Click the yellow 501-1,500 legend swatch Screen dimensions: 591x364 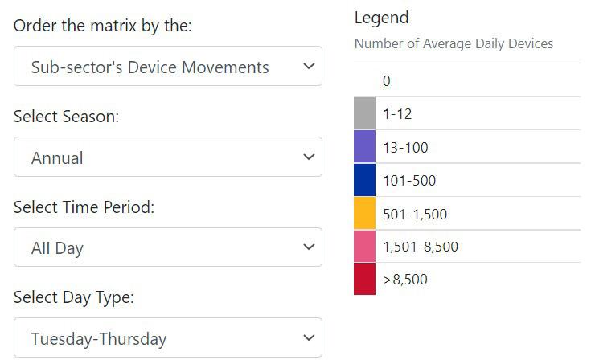364,214
